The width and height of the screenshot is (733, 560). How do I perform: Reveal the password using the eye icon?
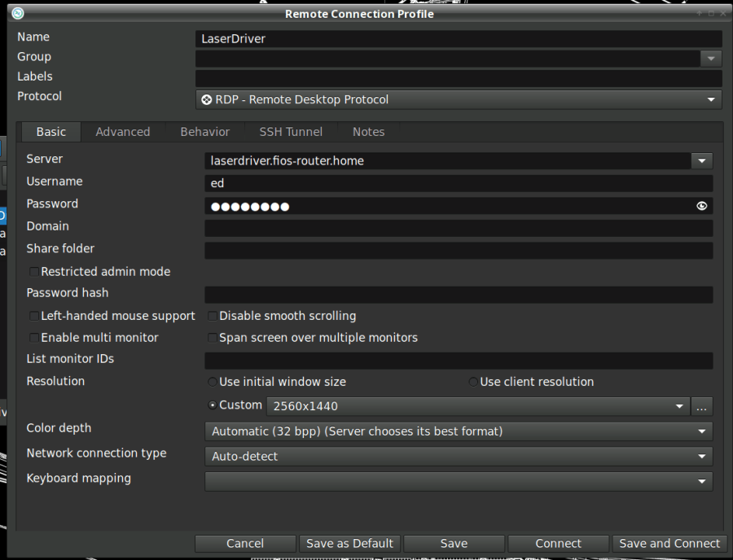[x=701, y=206]
